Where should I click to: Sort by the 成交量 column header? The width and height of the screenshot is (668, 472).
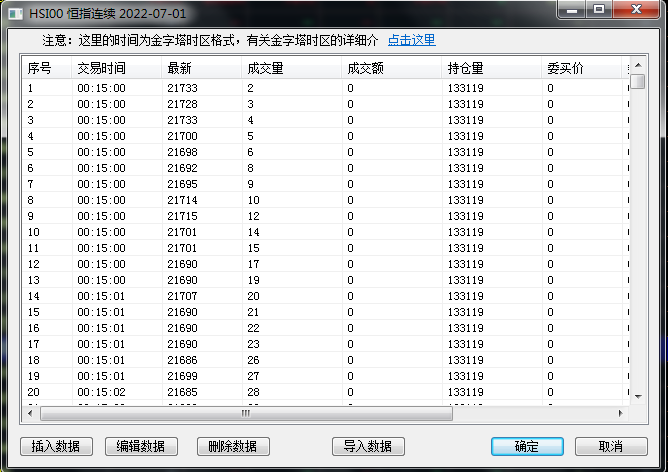pyautogui.click(x=292, y=68)
